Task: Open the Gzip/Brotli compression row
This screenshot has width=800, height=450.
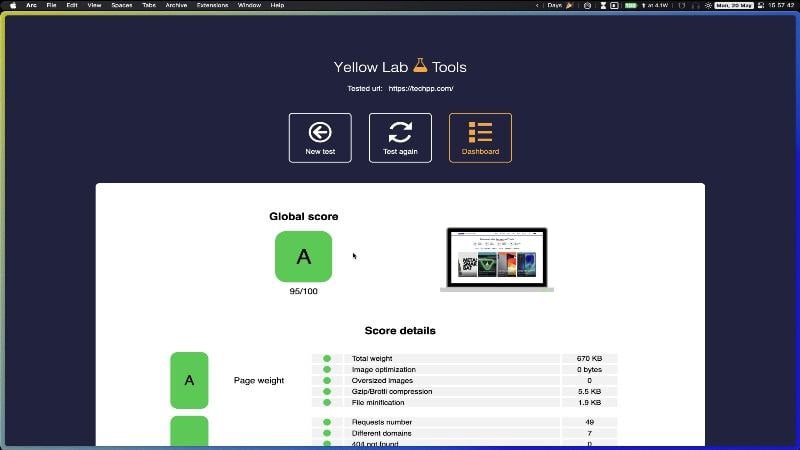Action: (x=464, y=391)
